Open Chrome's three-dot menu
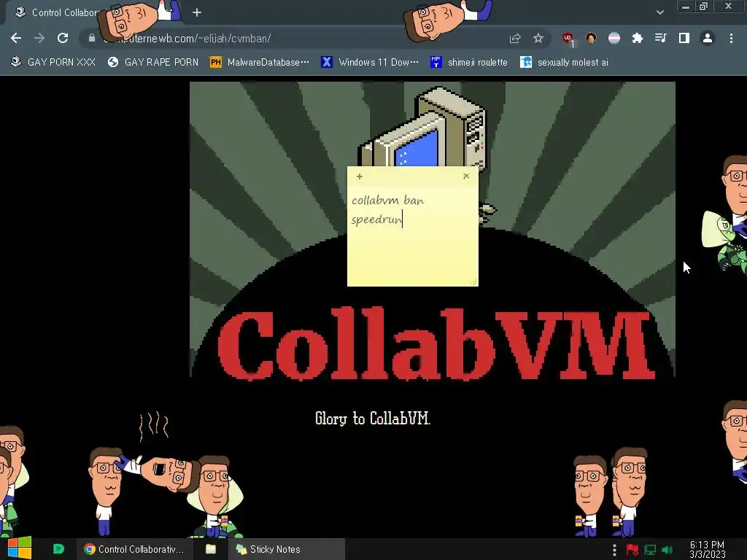Image resolution: width=747 pixels, height=560 pixels. tap(731, 38)
